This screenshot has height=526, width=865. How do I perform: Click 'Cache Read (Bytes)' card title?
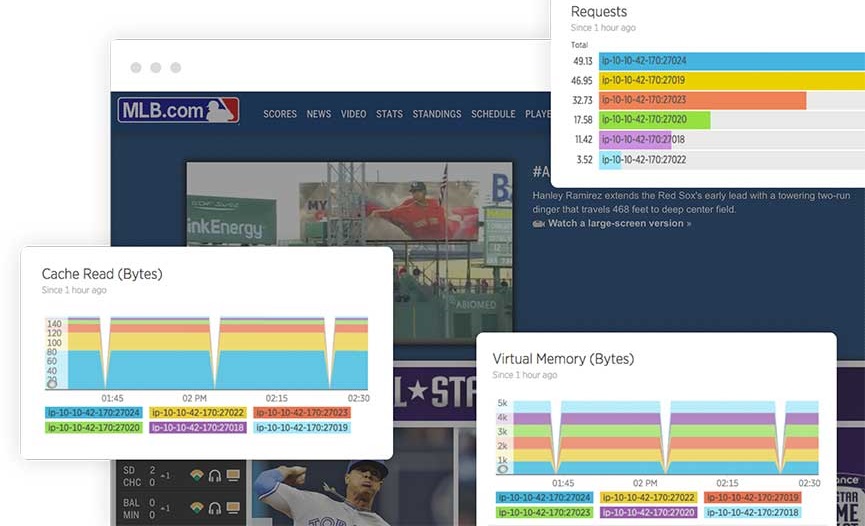102,274
